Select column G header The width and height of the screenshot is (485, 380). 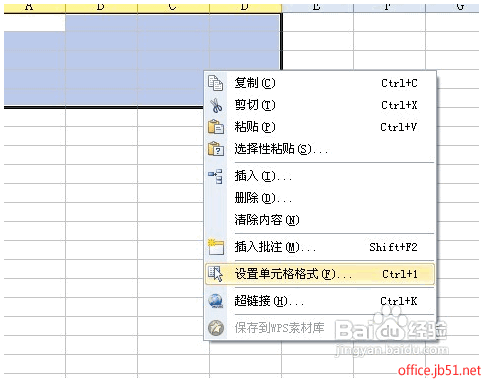pos(452,8)
